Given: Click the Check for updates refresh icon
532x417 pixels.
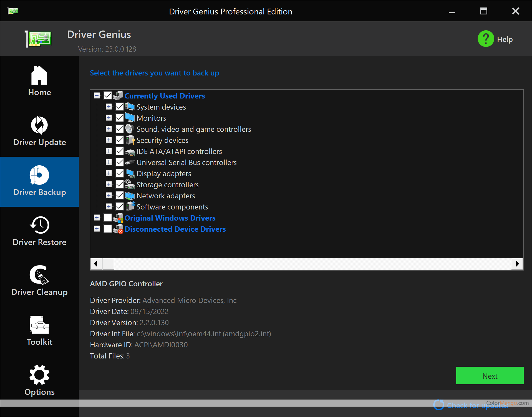Looking at the screenshot, I should click(439, 405).
